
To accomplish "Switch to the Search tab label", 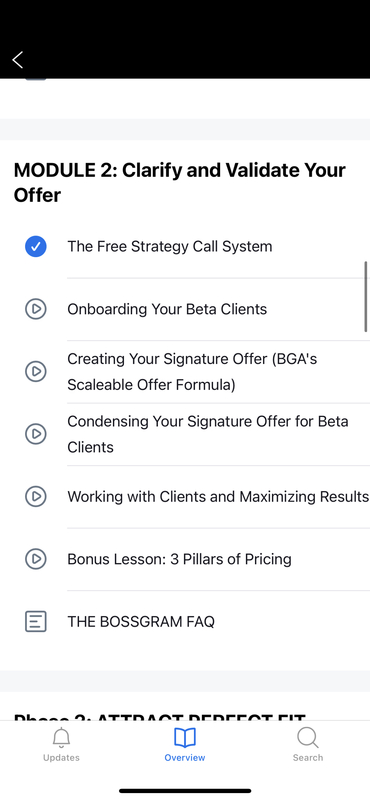I will tap(308, 758).
